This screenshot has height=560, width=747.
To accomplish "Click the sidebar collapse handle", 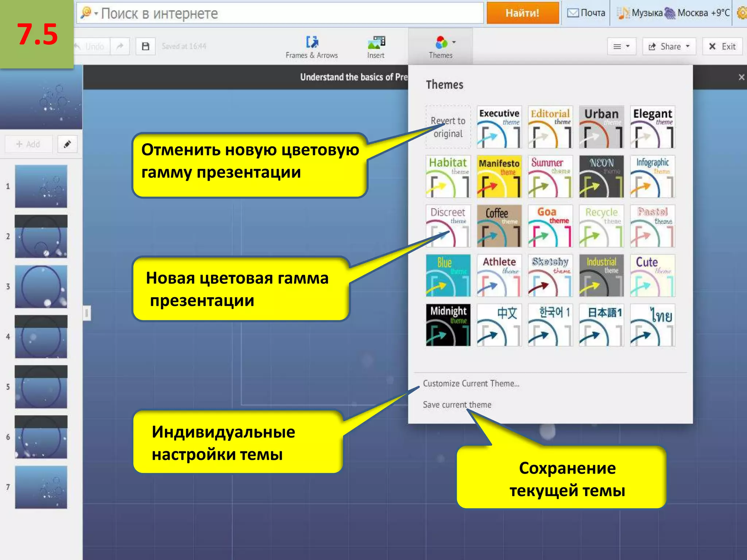I will click(x=86, y=313).
